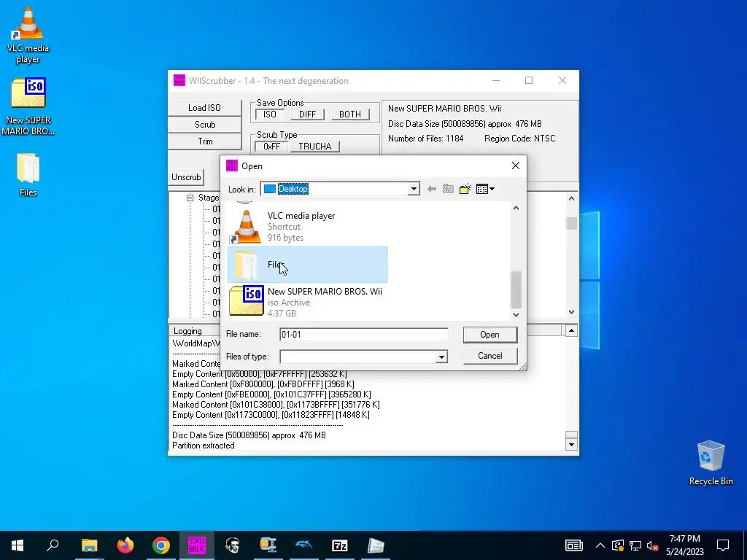
Task: Go up one folder level in Open dialog
Action: click(x=449, y=189)
